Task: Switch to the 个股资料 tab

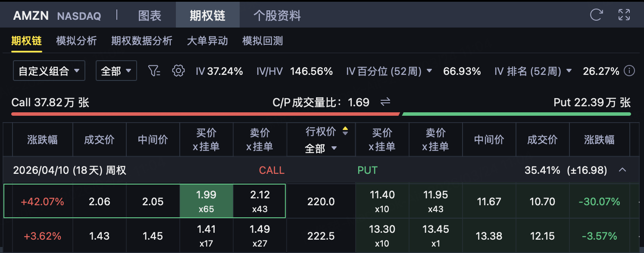Action: pos(277,15)
